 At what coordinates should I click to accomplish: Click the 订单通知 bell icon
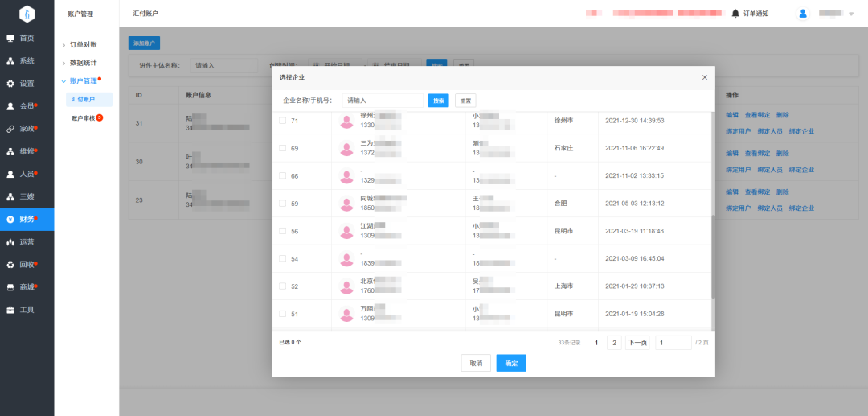[735, 14]
